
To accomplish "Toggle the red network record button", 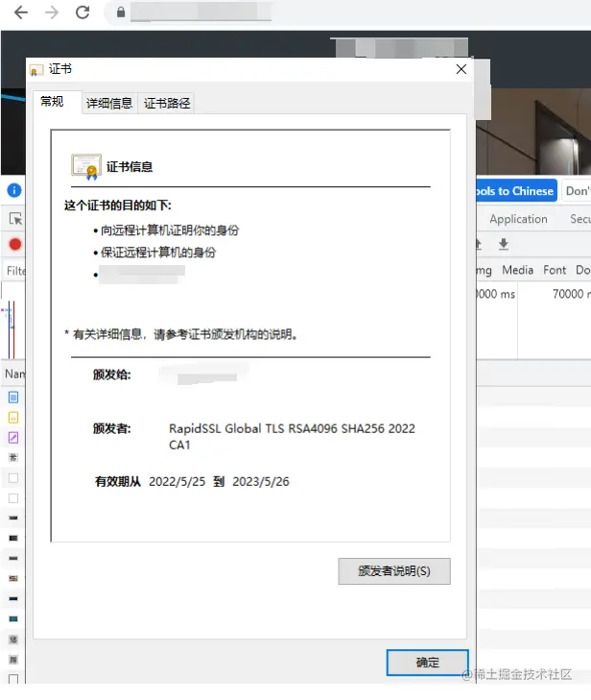I will click(x=15, y=244).
